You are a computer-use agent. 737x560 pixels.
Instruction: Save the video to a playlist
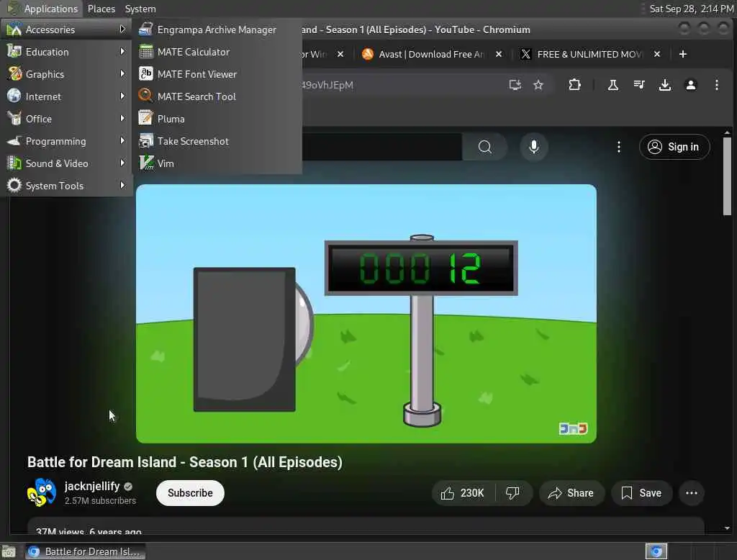pyautogui.click(x=641, y=493)
